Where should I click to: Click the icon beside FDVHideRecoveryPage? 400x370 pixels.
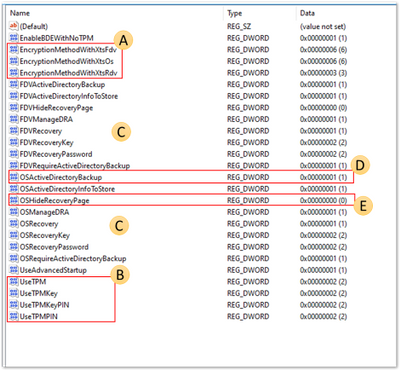(x=14, y=107)
